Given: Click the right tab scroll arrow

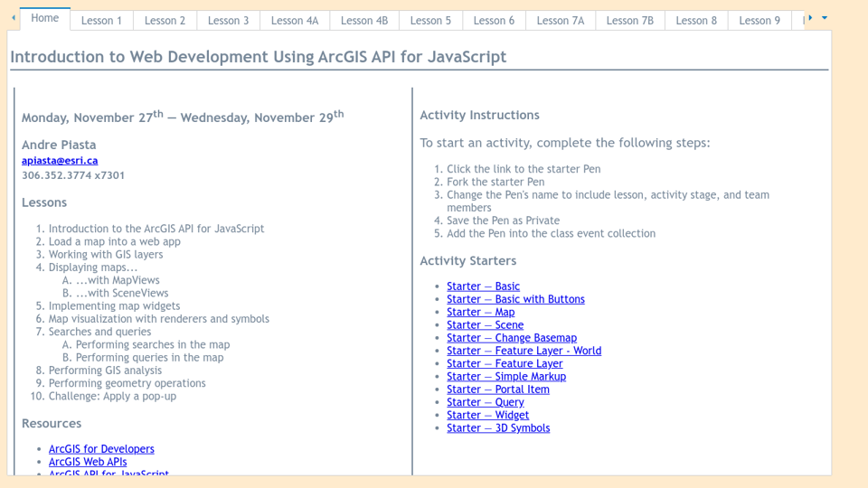Looking at the screenshot, I should [x=810, y=18].
